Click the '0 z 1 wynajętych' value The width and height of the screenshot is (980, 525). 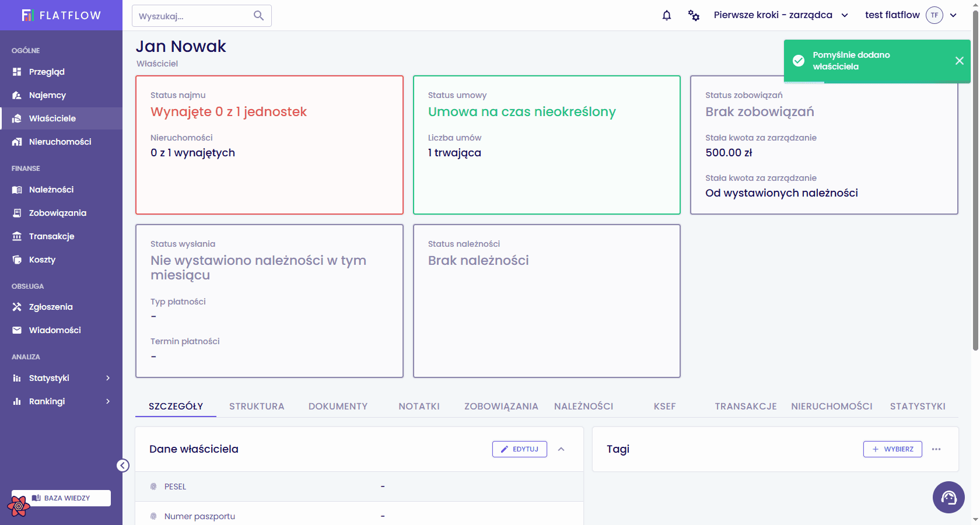pyautogui.click(x=192, y=153)
